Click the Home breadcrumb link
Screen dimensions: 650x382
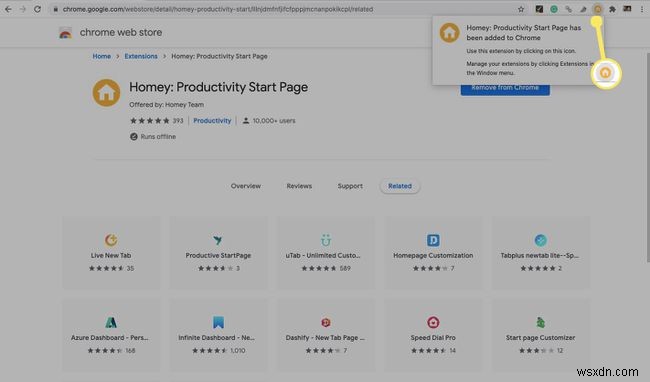(x=102, y=56)
